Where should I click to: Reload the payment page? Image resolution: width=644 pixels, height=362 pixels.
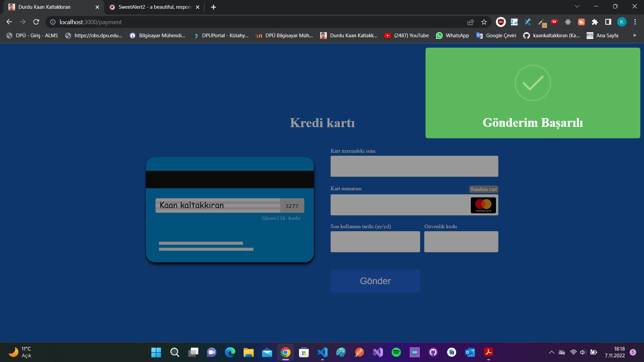coord(36,22)
